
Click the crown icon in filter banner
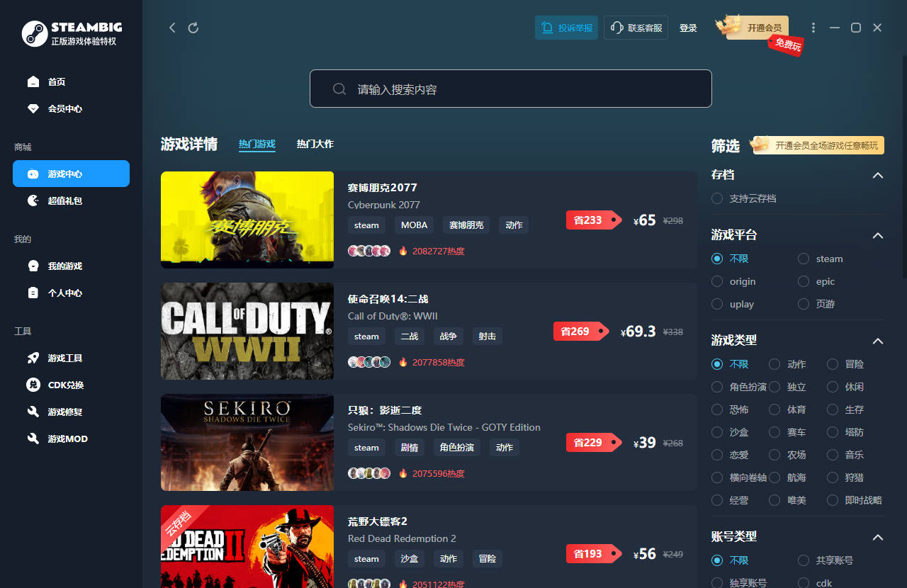[x=762, y=145]
